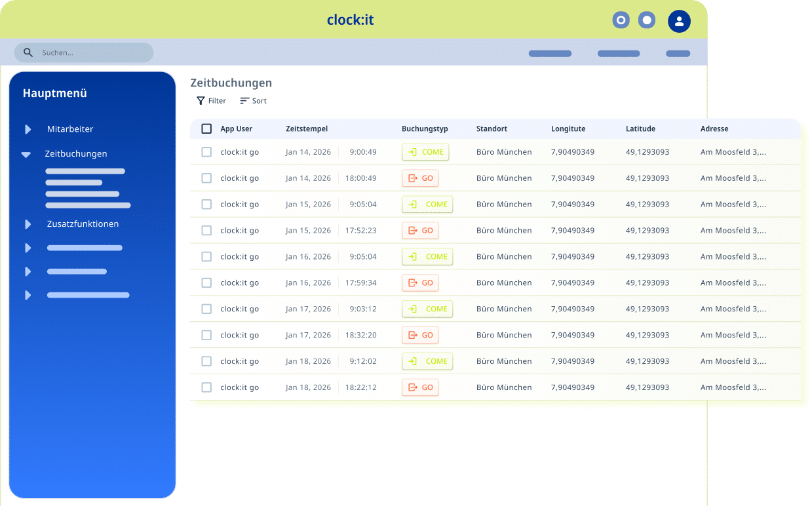
Task: Click the search magnifier icon
Action: tap(28, 52)
